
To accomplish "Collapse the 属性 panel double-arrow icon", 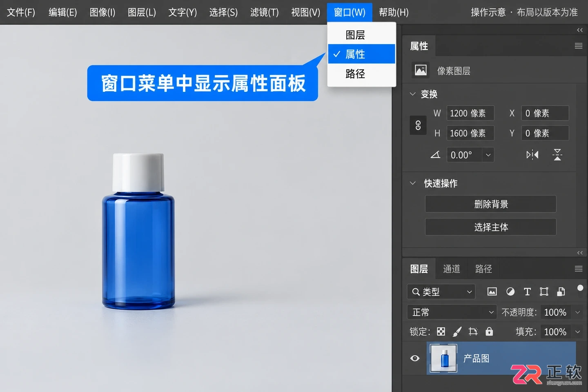I will 580,30.
